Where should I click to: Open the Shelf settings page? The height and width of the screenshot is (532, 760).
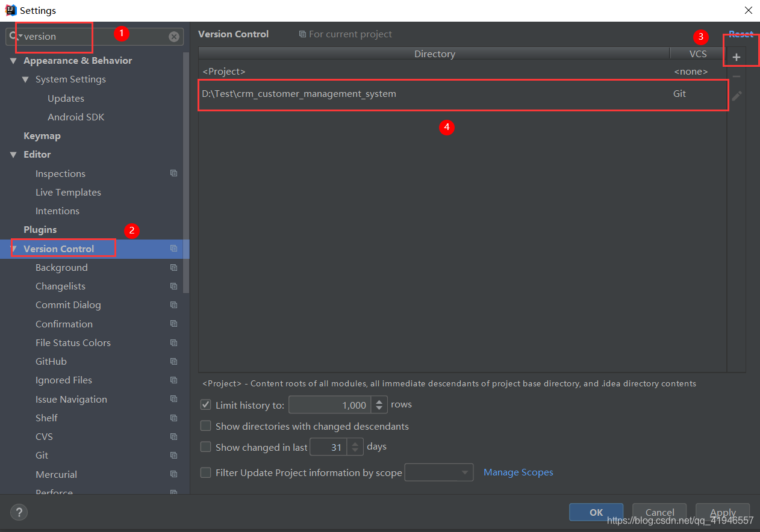46,418
